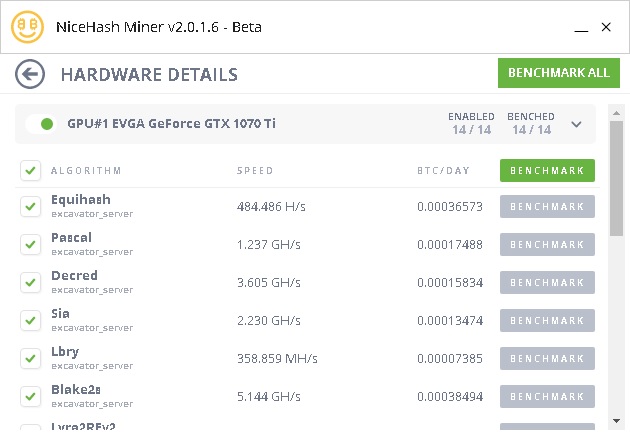
Task: Click the 5.144 GH/s speed value
Action: 268,397
